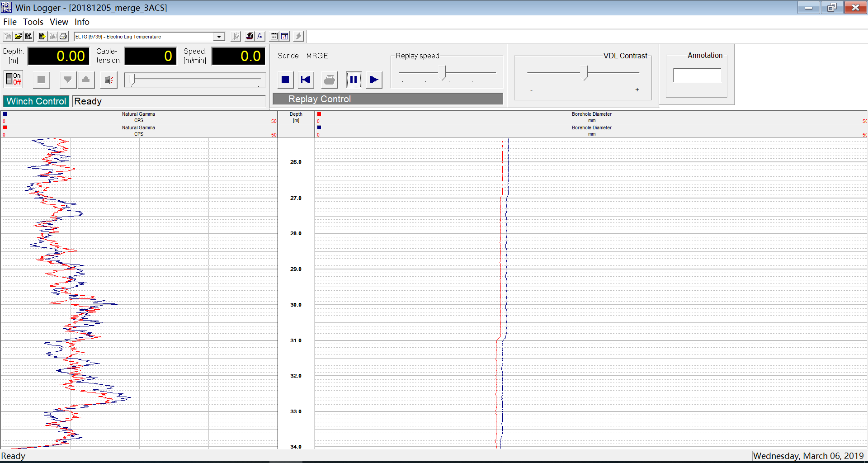Click the Replay speed slider handle
Image resolution: width=868 pixels, height=463 pixels.
(x=445, y=73)
